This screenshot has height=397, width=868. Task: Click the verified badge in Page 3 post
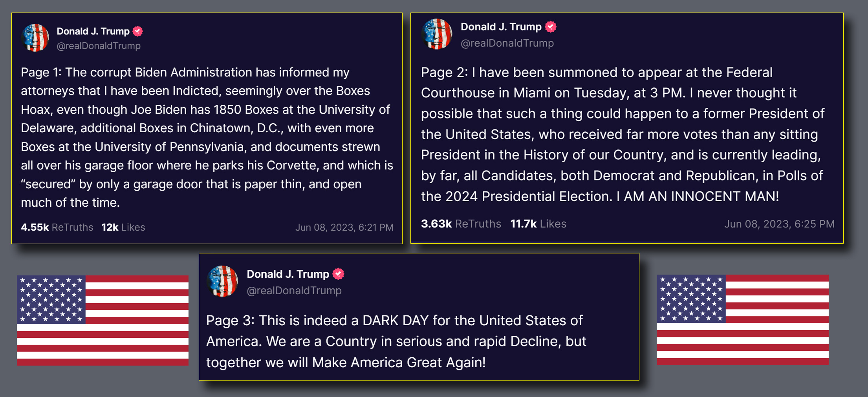tap(338, 274)
